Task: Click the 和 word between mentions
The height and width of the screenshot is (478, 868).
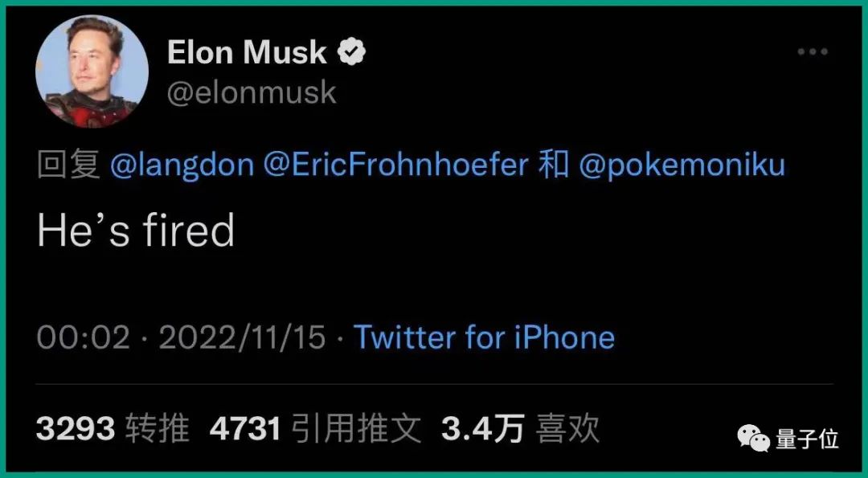Action: click(553, 165)
